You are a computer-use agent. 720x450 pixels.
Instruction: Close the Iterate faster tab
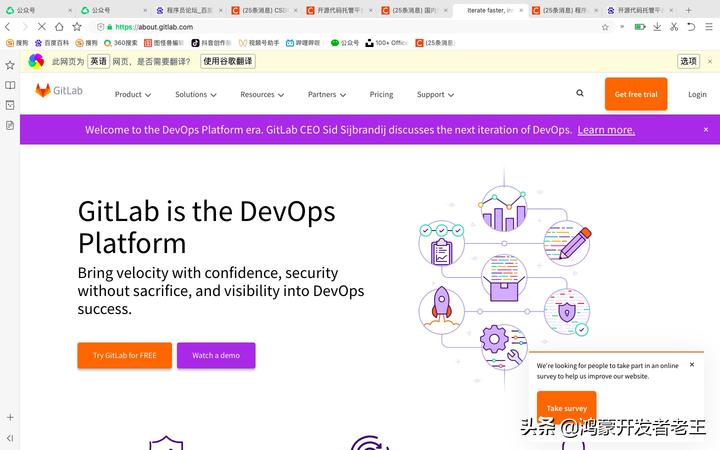click(x=521, y=10)
